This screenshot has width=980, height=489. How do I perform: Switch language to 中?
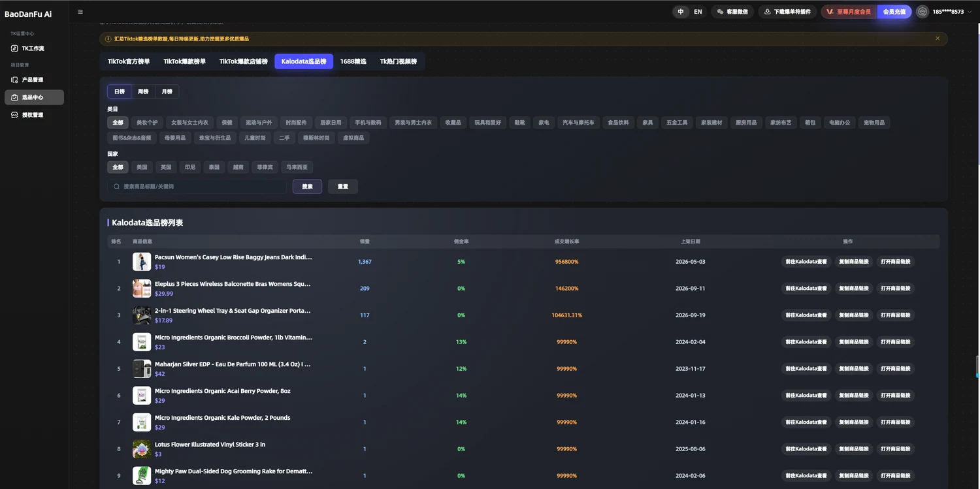click(x=681, y=12)
